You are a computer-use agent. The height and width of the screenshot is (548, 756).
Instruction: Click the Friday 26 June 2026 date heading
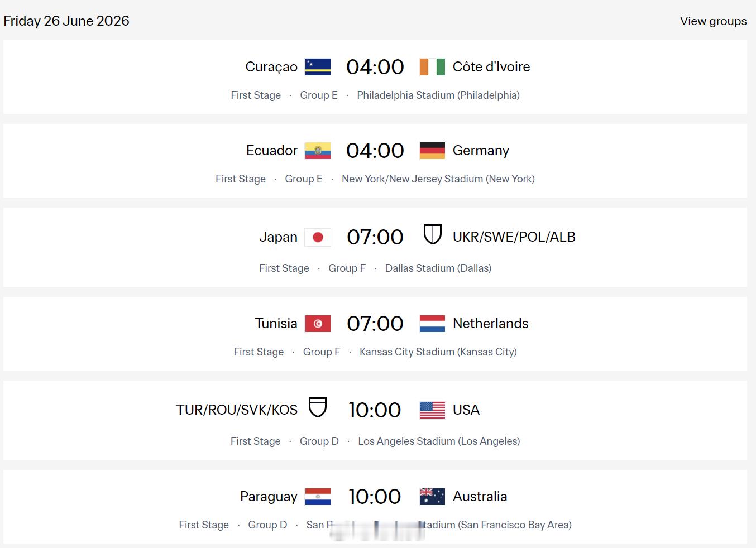coord(66,21)
